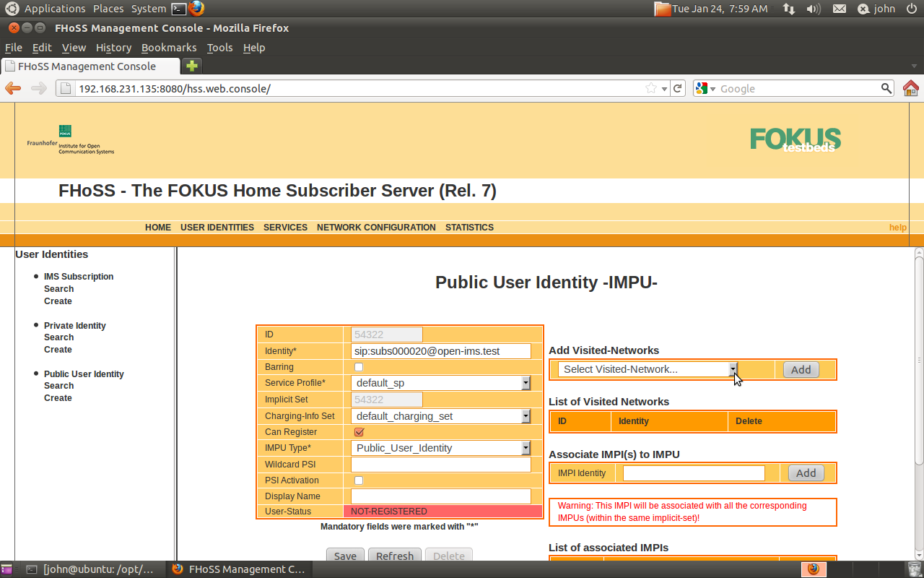Open the View menu

pos(74,48)
